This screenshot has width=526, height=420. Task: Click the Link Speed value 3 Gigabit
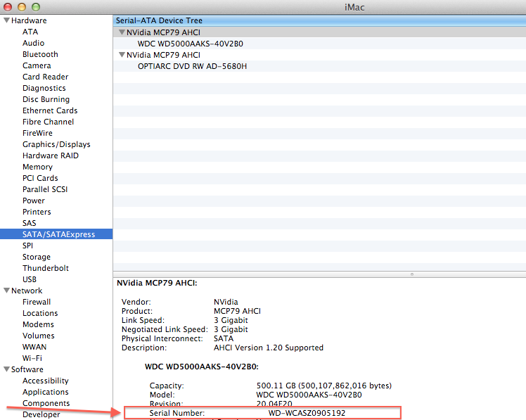pos(231,320)
